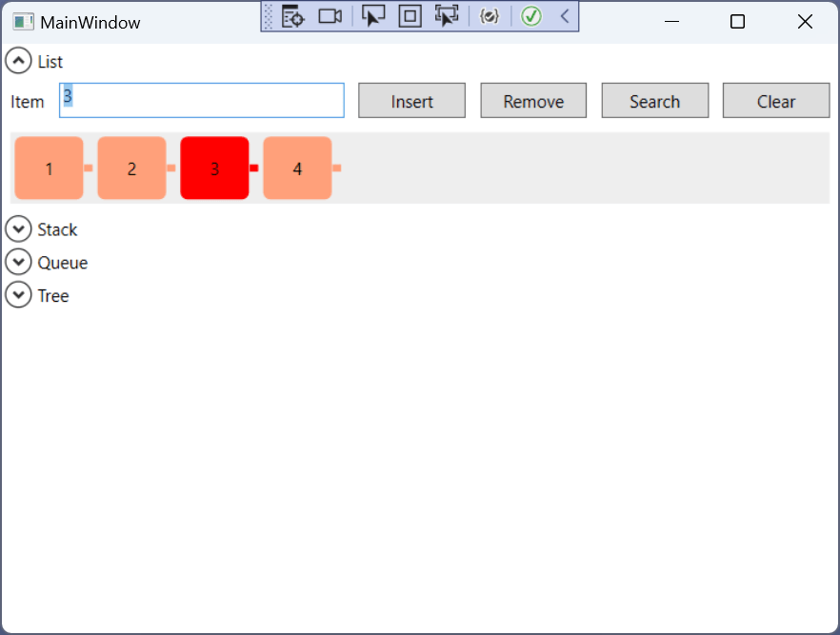Click the MainWindow application icon
The height and width of the screenshot is (635, 840).
point(21,20)
